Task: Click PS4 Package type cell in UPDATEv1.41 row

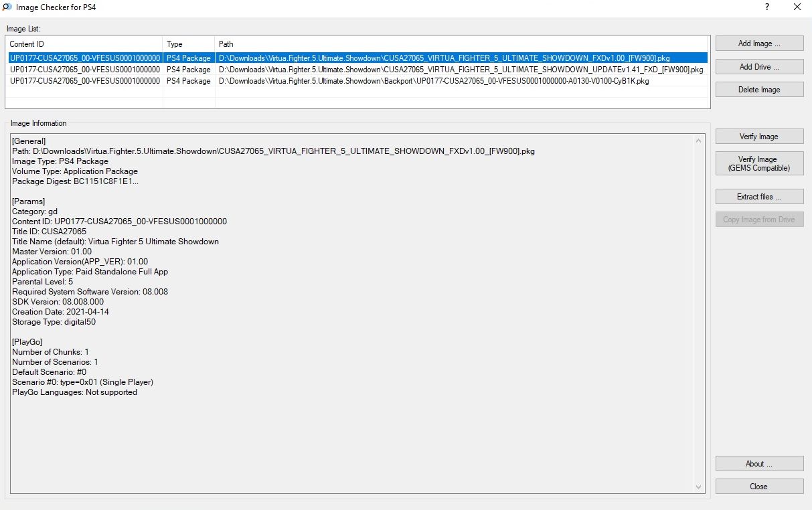Action: (x=189, y=70)
